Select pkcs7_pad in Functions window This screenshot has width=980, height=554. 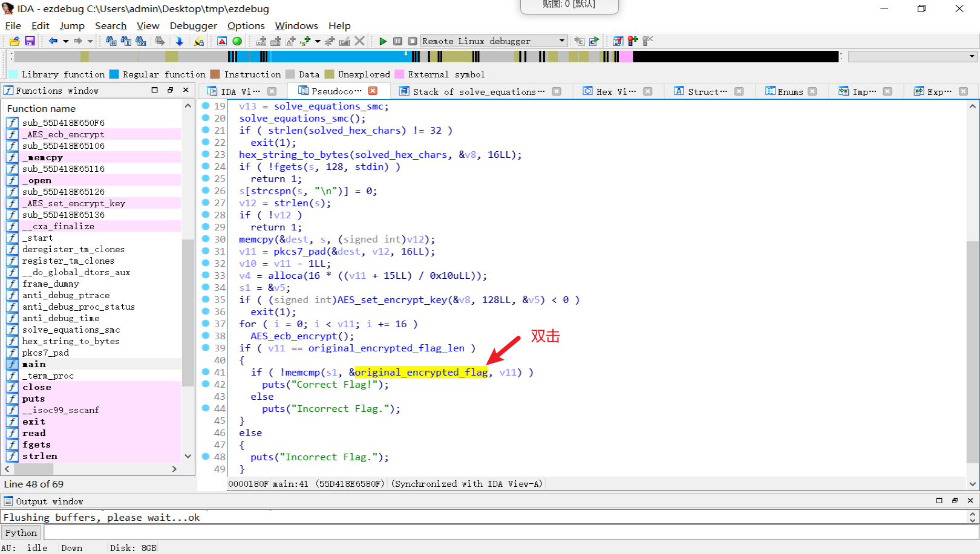tap(45, 353)
